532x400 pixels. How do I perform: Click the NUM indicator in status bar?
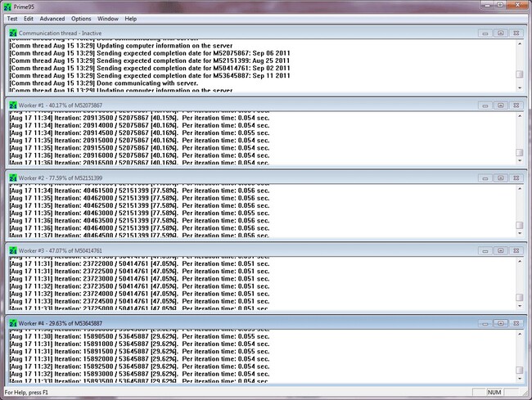tap(494, 392)
